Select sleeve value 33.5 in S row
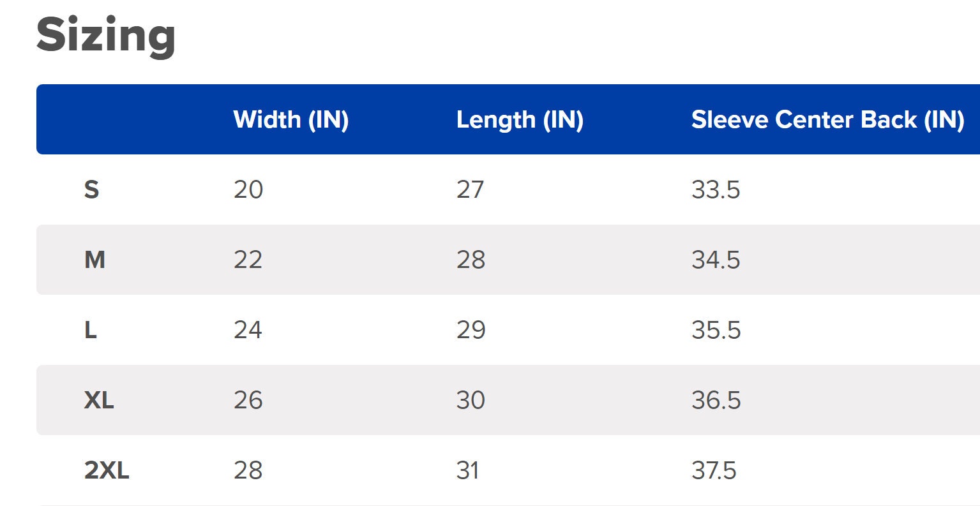980x506 pixels. [716, 190]
